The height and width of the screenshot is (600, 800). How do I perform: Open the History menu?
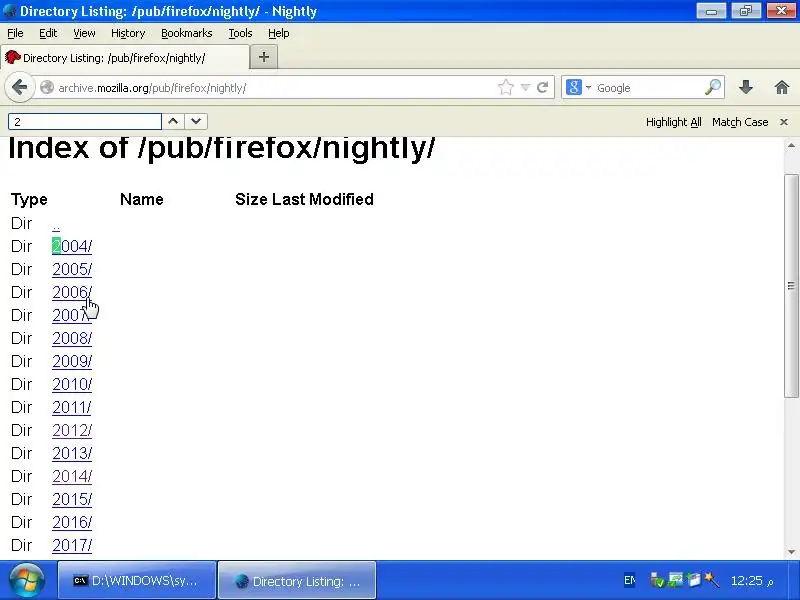pyautogui.click(x=128, y=33)
